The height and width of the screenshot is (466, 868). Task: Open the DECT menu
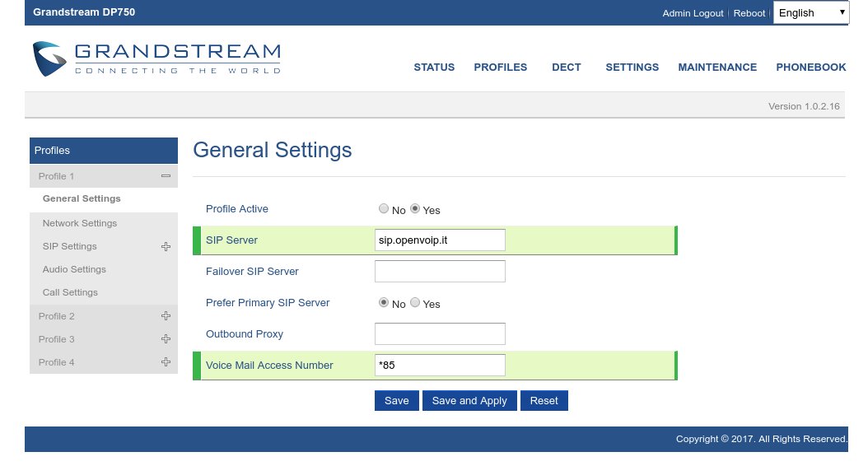point(567,67)
